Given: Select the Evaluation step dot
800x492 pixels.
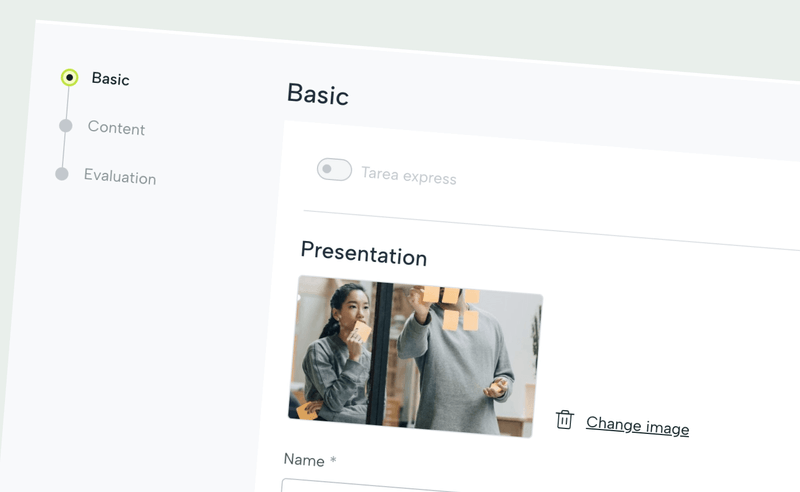Looking at the screenshot, I should (62, 174).
